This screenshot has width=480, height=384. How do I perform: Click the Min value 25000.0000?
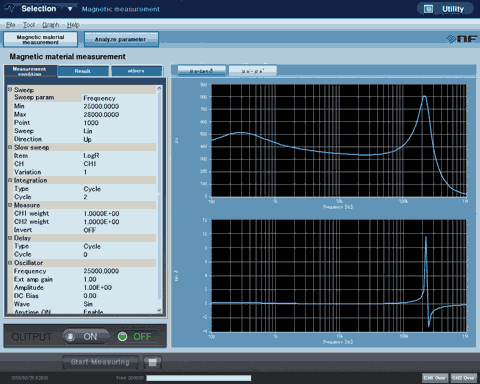coord(101,106)
